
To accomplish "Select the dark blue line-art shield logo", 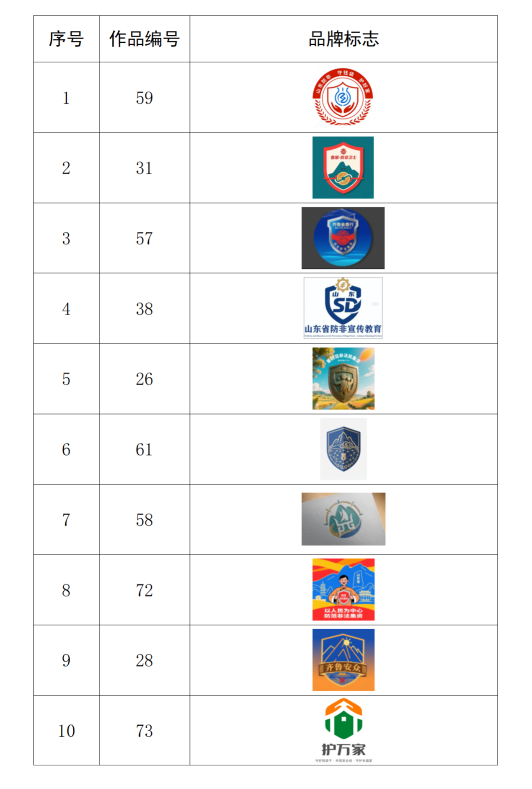I will tap(343, 449).
